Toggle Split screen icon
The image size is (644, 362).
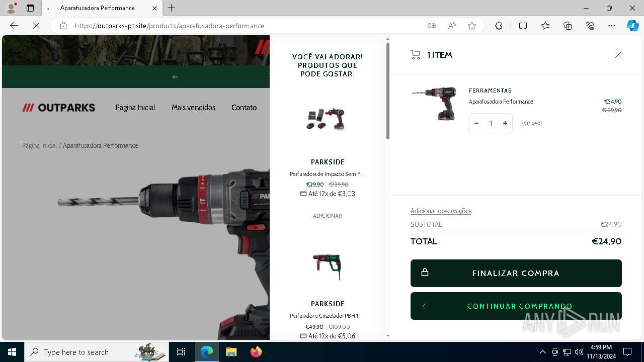[523, 26]
